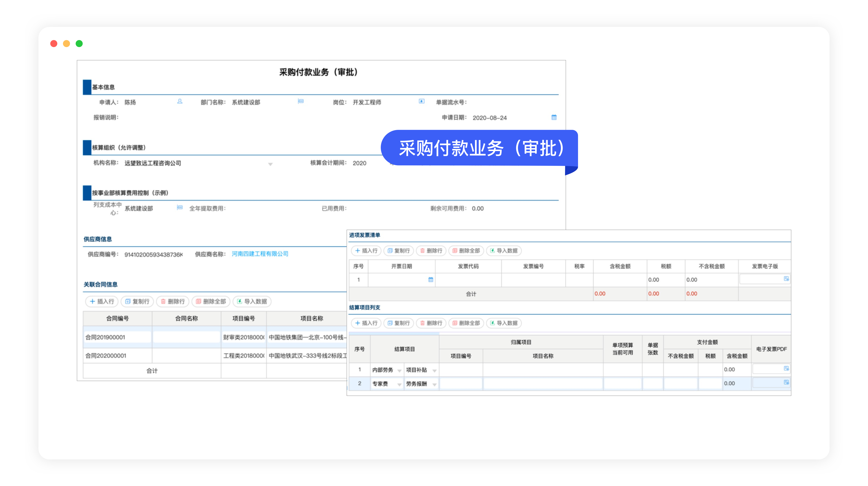The width and height of the screenshot is (868, 486).
Task: Click invoice electronic version upload icon
Action: pyautogui.click(x=786, y=279)
